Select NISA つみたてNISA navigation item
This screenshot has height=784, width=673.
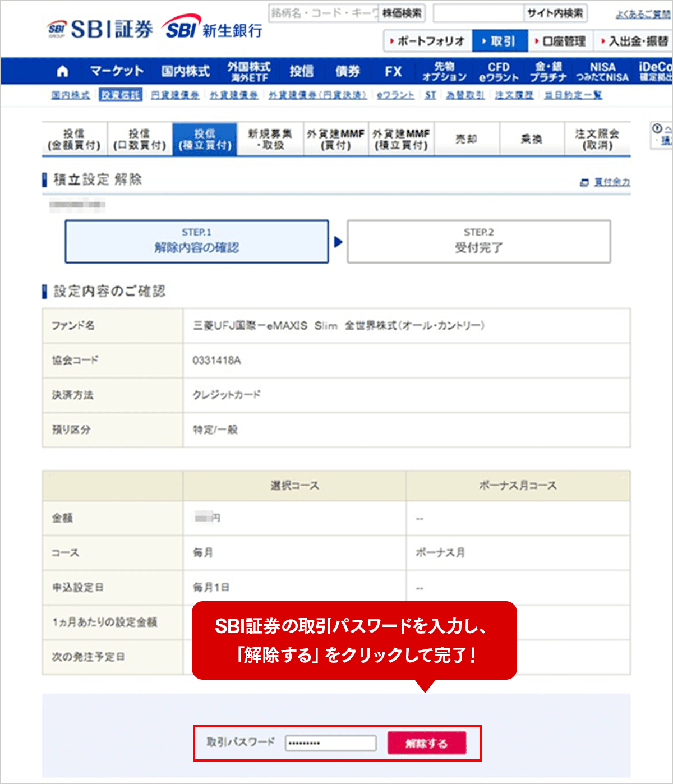(x=602, y=72)
